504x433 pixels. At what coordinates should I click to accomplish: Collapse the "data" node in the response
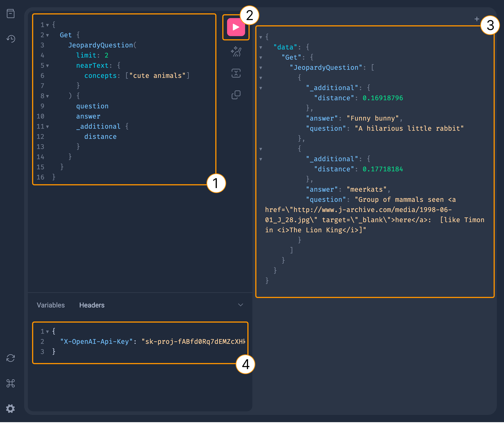click(260, 47)
